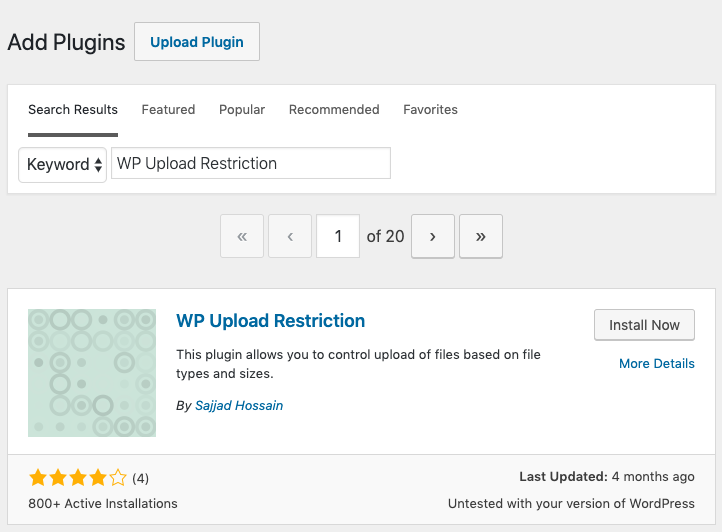The width and height of the screenshot is (722, 532).
Task: Open the Featured plugins tab
Action: point(168,110)
